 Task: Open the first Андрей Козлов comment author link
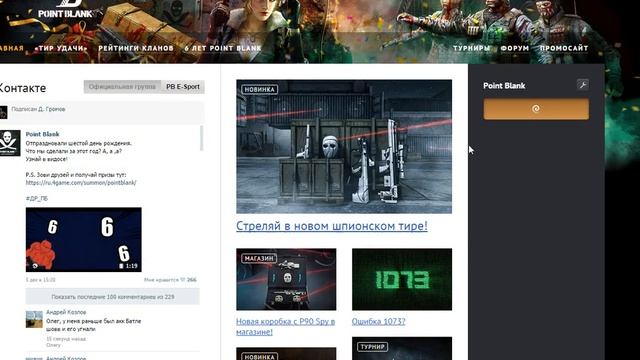click(x=66, y=312)
